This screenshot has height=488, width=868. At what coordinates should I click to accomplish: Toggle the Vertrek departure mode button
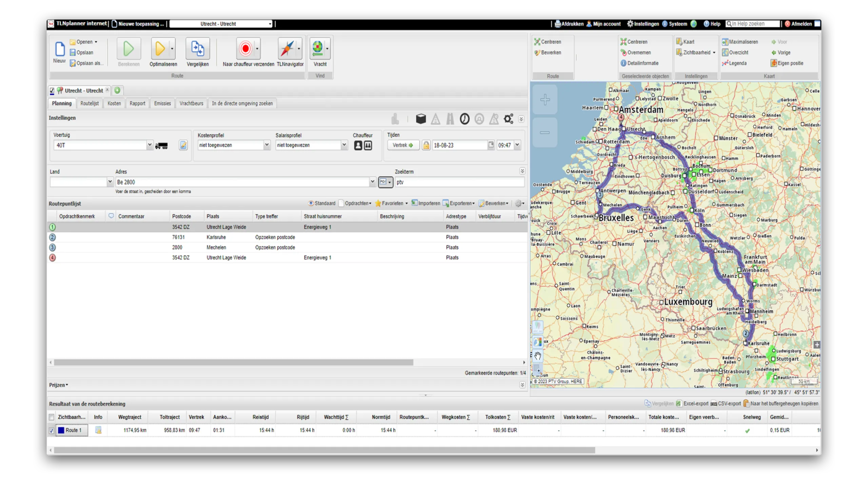click(403, 145)
